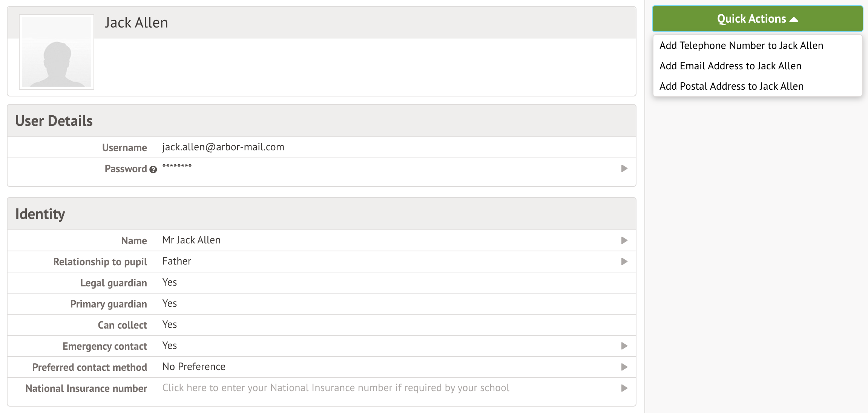Screen dimensions: 868x413
Task: Click the Jack Allen header title
Action: (x=136, y=23)
